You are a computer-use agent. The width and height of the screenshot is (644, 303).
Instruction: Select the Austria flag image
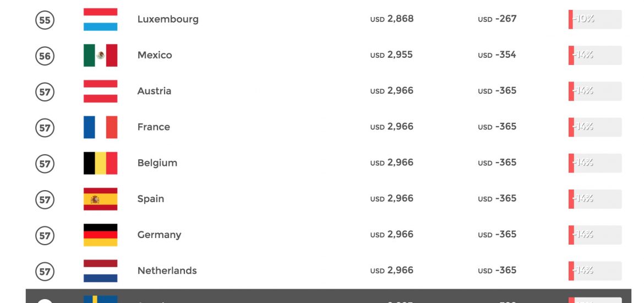(100, 91)
